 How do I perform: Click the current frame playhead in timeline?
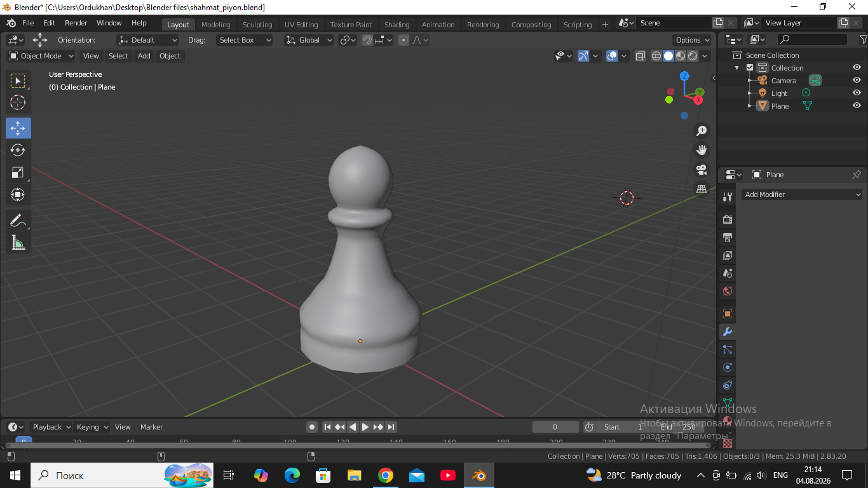coord(24,440)
